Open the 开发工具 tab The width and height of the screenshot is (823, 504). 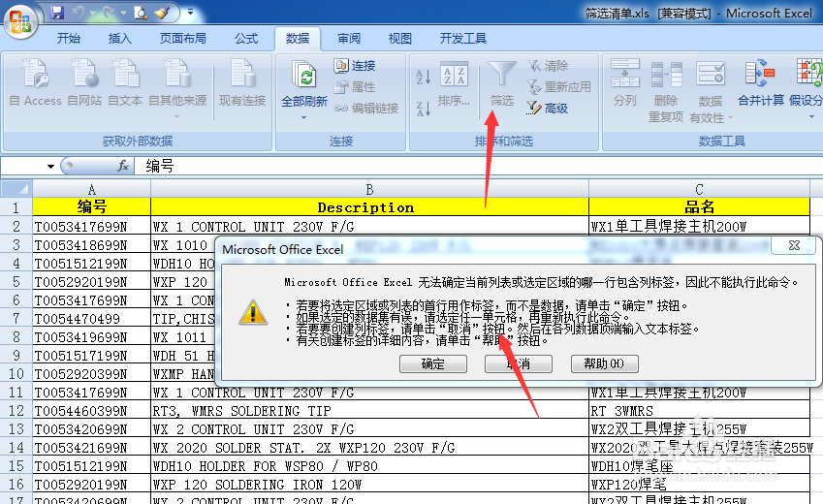pyautogui.click(x=463, y=39)
